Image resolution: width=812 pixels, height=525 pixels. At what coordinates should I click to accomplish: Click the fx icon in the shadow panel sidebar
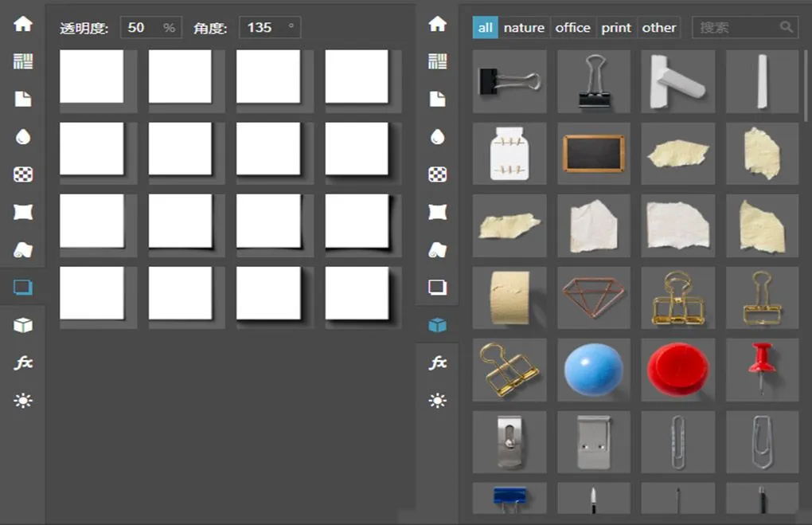23,362
